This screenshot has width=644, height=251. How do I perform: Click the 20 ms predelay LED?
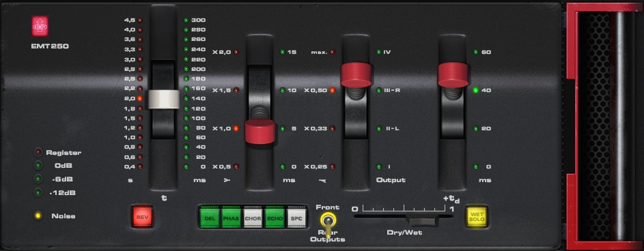[x=475, y=128]
